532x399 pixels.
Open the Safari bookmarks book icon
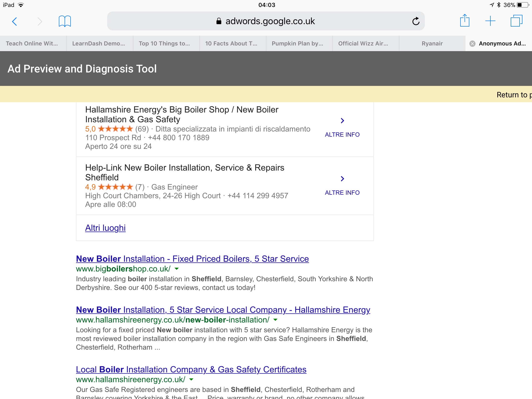[x=65, y=21]
